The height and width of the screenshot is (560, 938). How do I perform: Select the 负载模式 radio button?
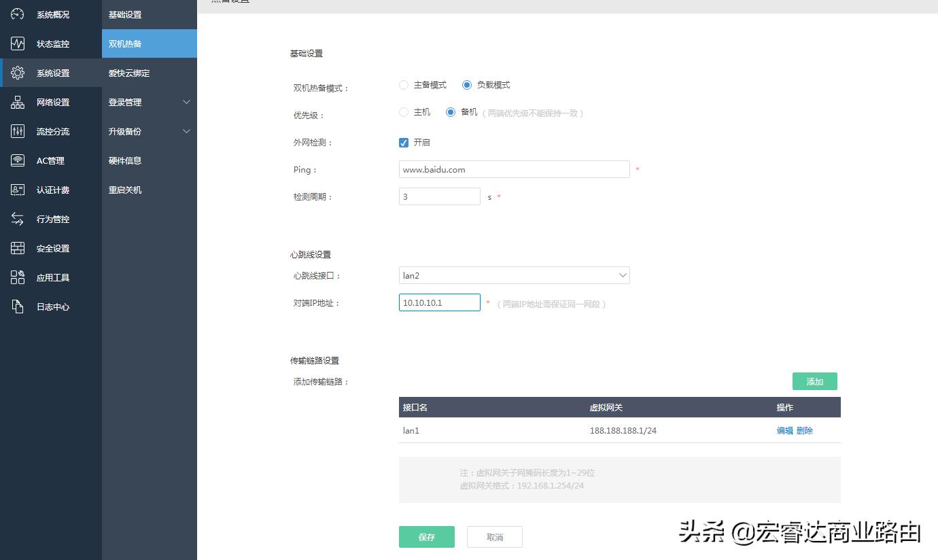click(x=467, y=84)
